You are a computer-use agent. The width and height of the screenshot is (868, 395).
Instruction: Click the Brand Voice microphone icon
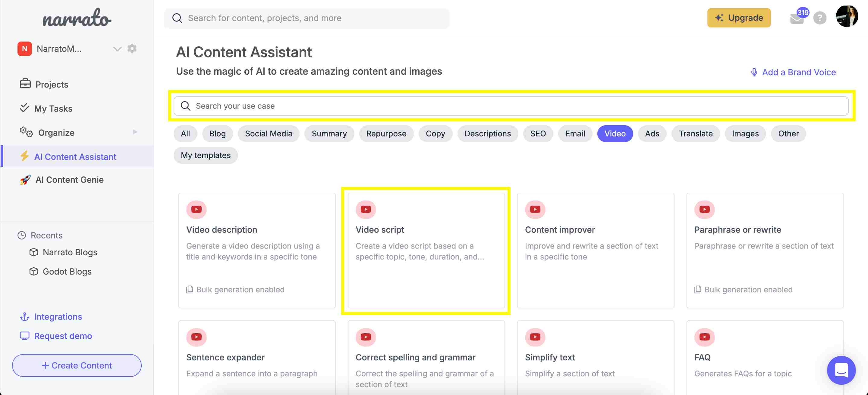tap(754, 72)
